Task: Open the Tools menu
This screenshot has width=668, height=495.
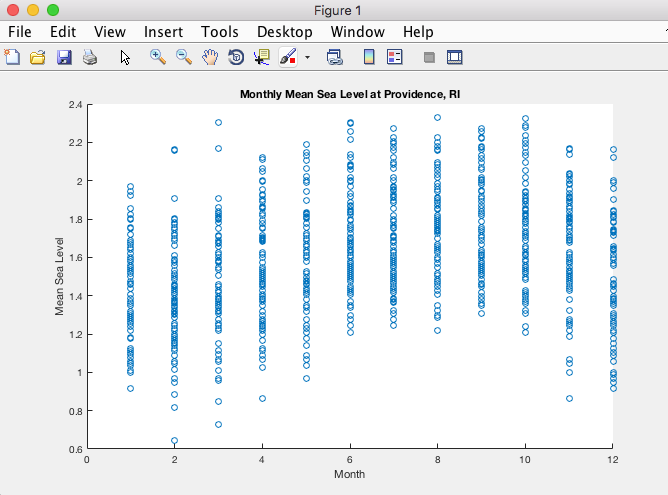Action: 220,32
